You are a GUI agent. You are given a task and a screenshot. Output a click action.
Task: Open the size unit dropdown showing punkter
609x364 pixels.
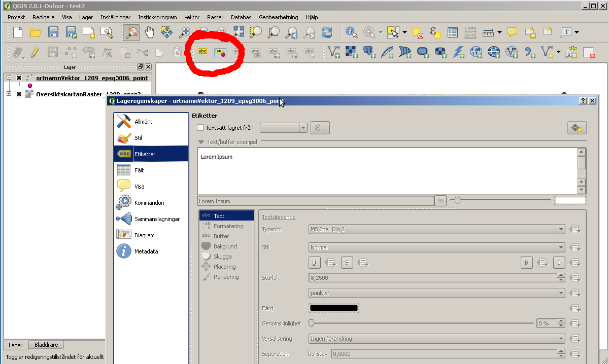coord(437,293)
